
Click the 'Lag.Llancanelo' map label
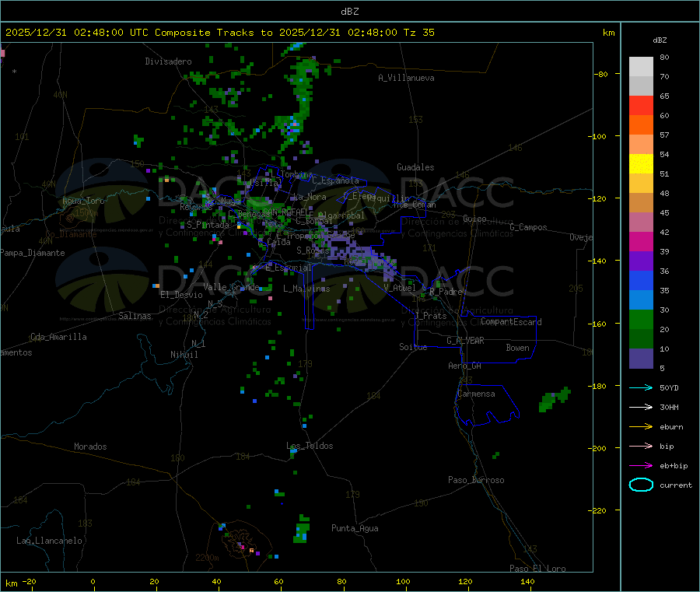tap(49, 541)
